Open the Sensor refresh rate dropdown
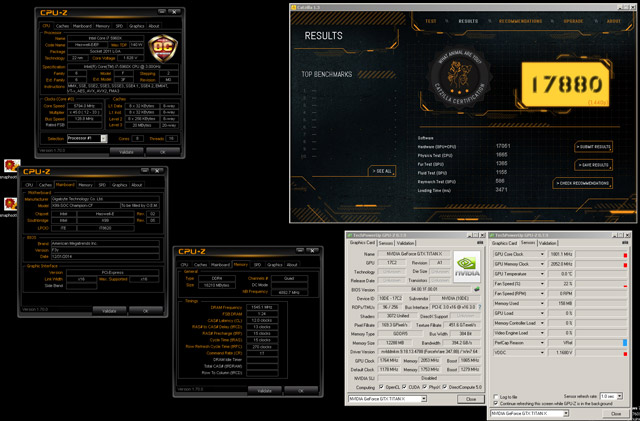 [620, 396]
